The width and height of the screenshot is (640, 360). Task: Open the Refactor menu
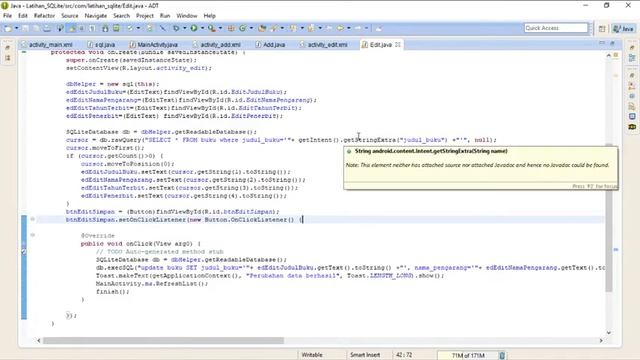click(44, 16)
